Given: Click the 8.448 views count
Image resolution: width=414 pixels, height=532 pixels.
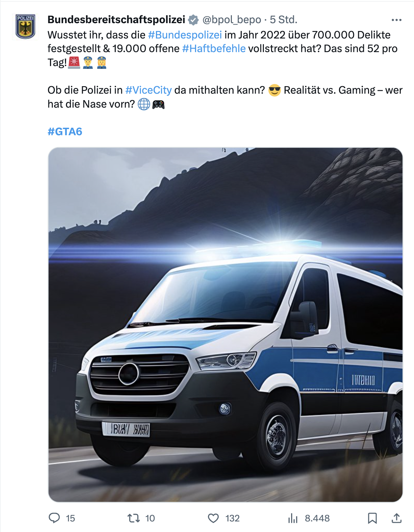Looking at the screenshot, I should 317,518.
